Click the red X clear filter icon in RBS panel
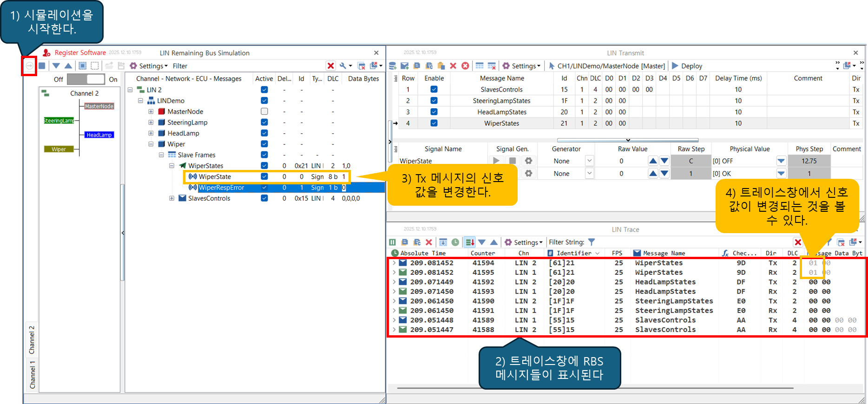The image size is (868, 404). pos(331,66)
